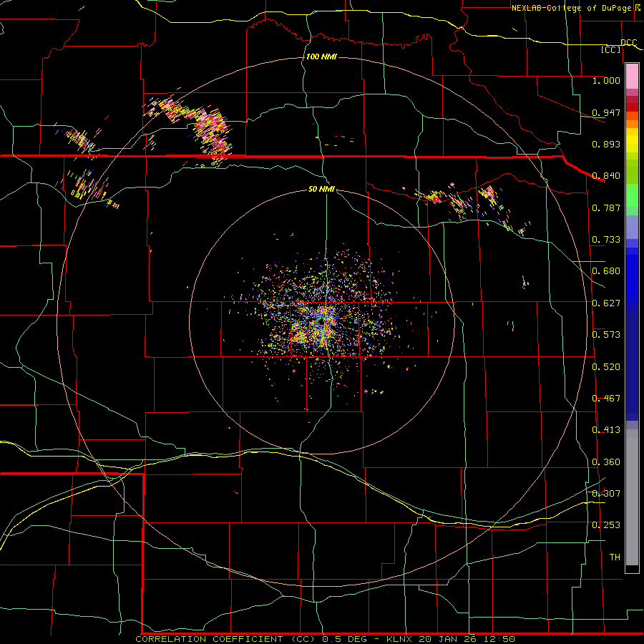Click the 0.627 legend value
The height and width of the screenshot is (644, 644).
click(606, 303)
